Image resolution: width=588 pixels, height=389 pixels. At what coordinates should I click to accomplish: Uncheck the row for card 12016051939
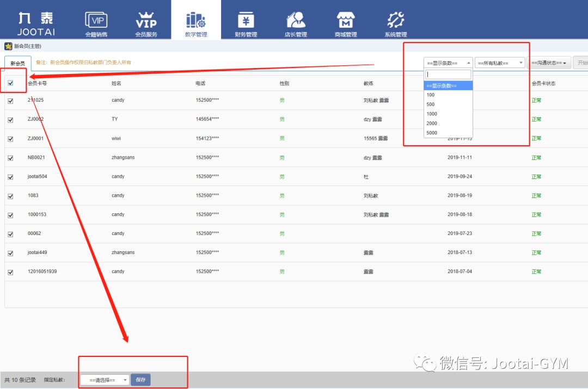coord(11,271)
